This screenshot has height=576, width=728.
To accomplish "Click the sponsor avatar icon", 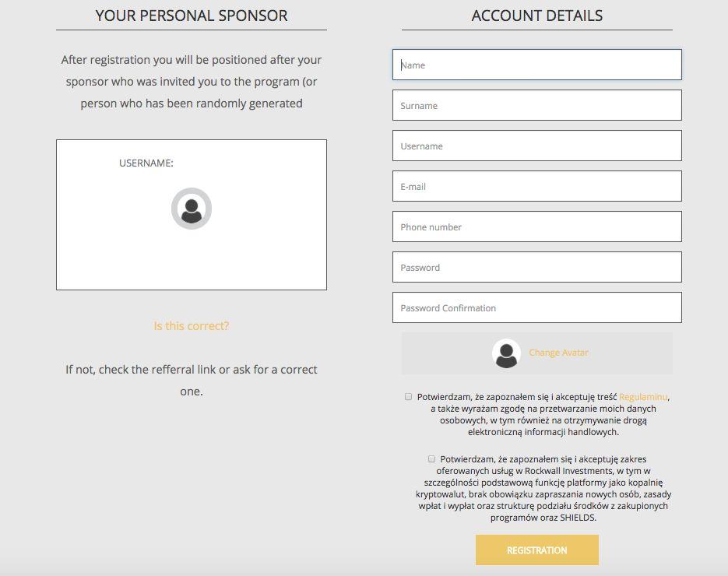I will pyautogui.click(x=192, y=209).
